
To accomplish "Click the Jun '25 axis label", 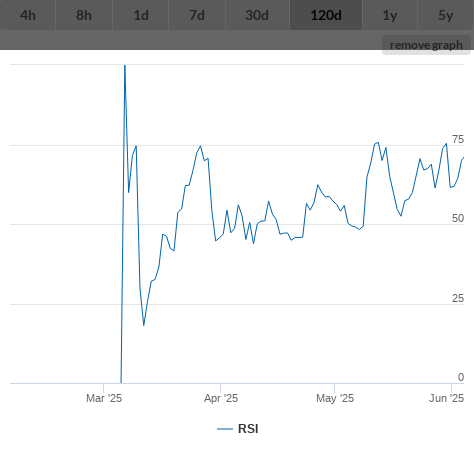I will 447,398.
